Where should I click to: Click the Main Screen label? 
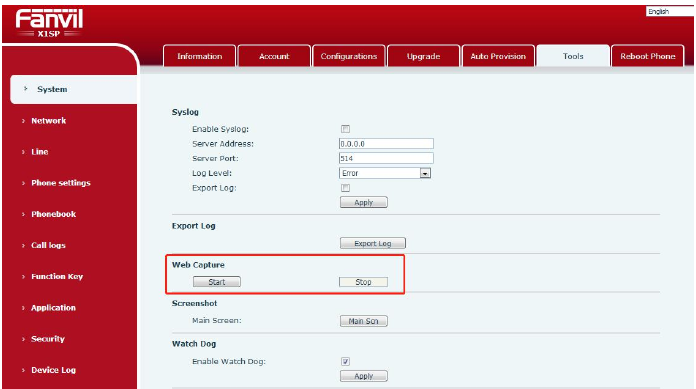[217, 321]
